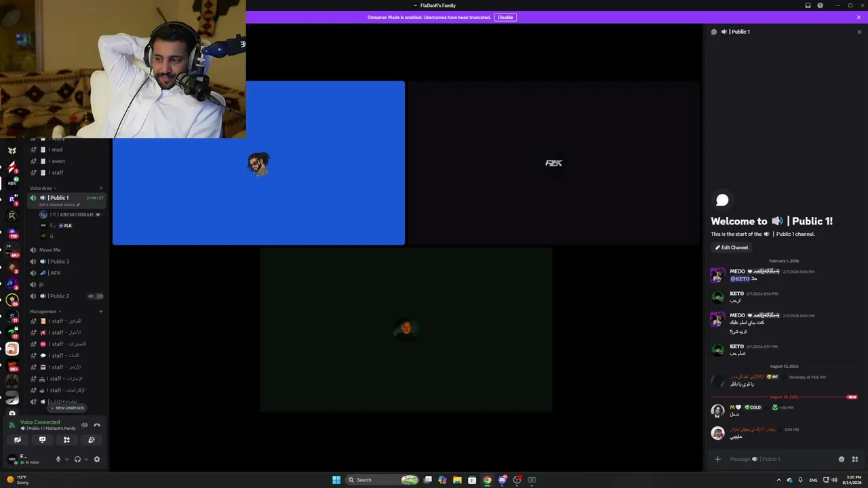Viewport: 868px width, 488px height.
Task: Open File Explorer from the taskbar
Action: click(457, 480)
